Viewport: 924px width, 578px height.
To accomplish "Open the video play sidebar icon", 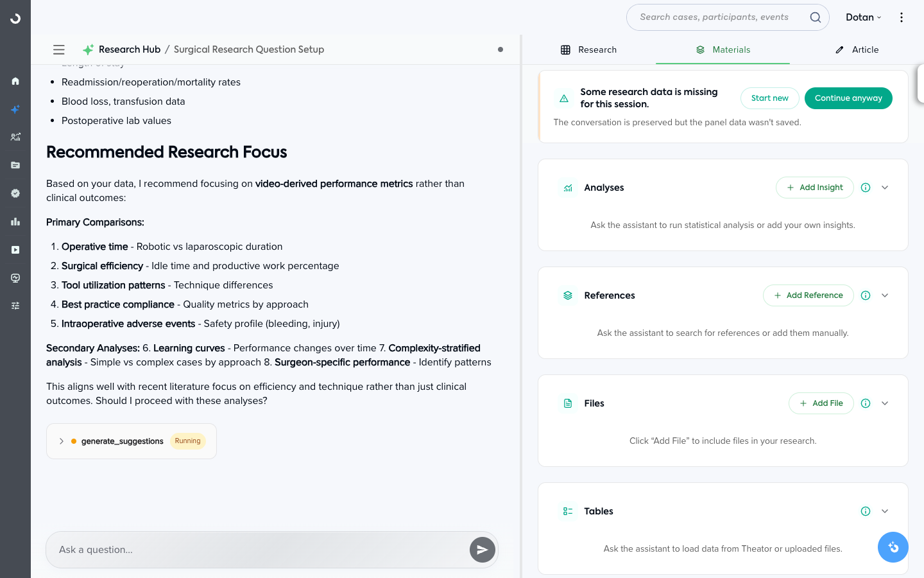I will [15, 250].
